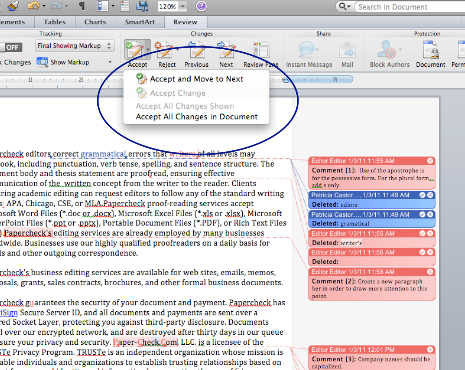Go to Next change icon
465x370 pixels.
[x=226, y=50]
